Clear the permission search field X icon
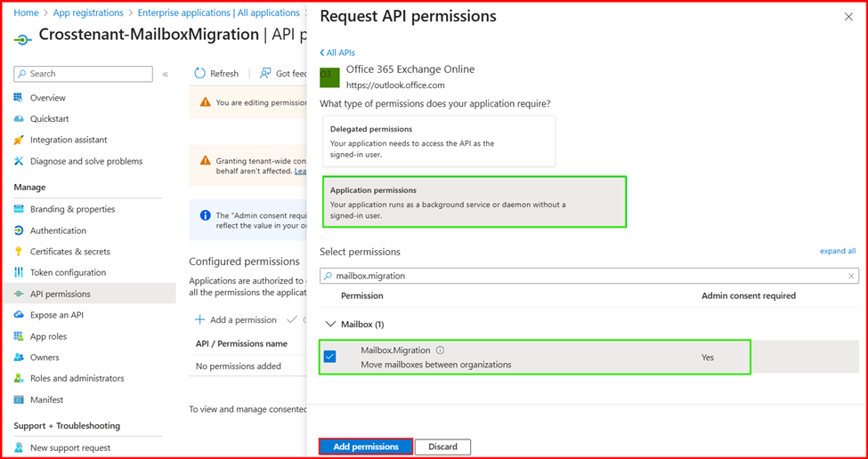 pos(850,277)
